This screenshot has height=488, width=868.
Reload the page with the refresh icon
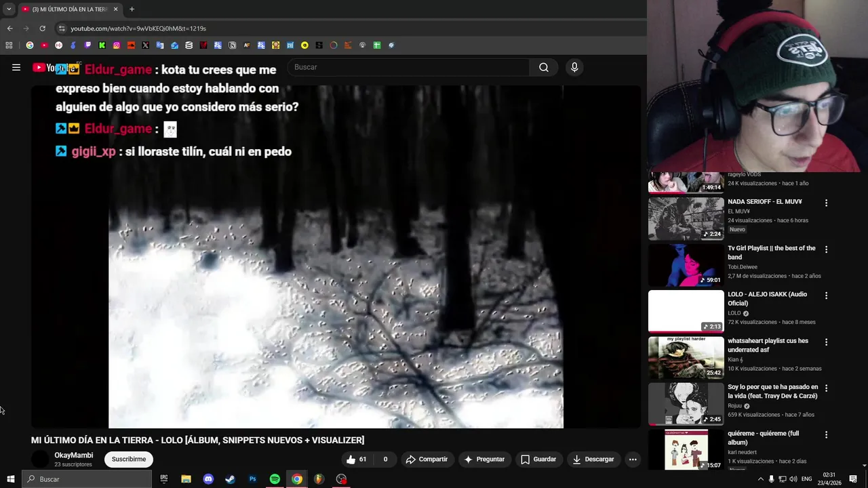pos(42,28)
